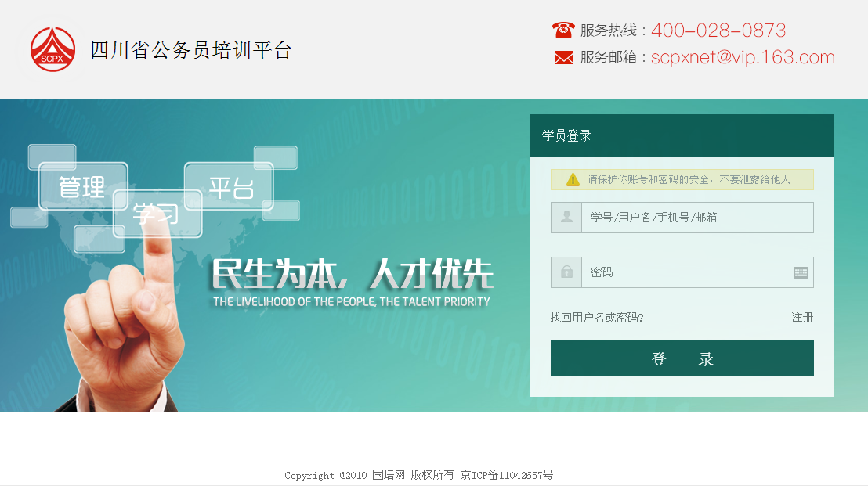
Task: Go to 注册 registration link
Action: (x=802, y=318)
